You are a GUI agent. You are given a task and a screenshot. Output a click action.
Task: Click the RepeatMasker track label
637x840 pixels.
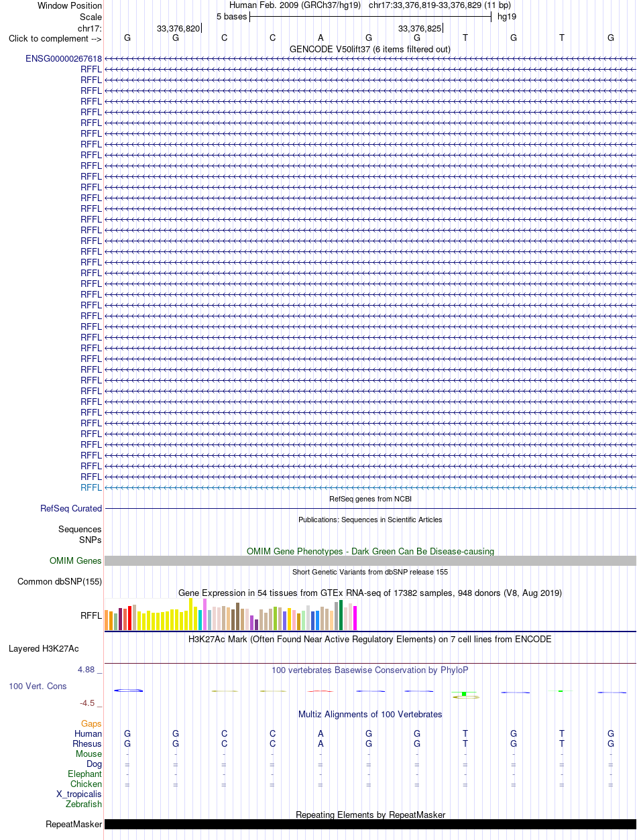tap(74, 824)
